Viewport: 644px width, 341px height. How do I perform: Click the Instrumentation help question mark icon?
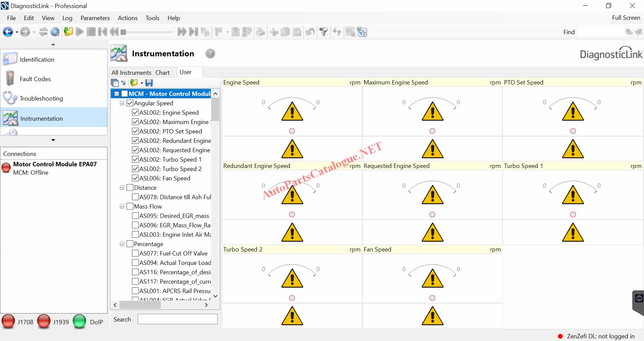(210, 54)
